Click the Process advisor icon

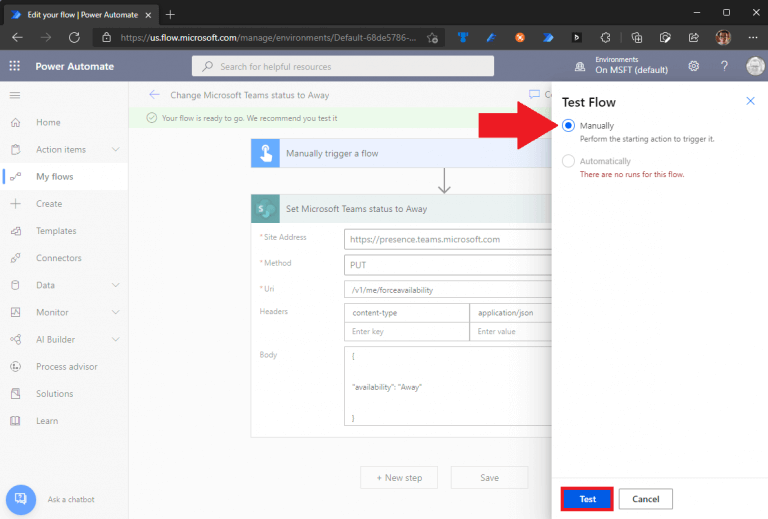click(x=16, y=367)
